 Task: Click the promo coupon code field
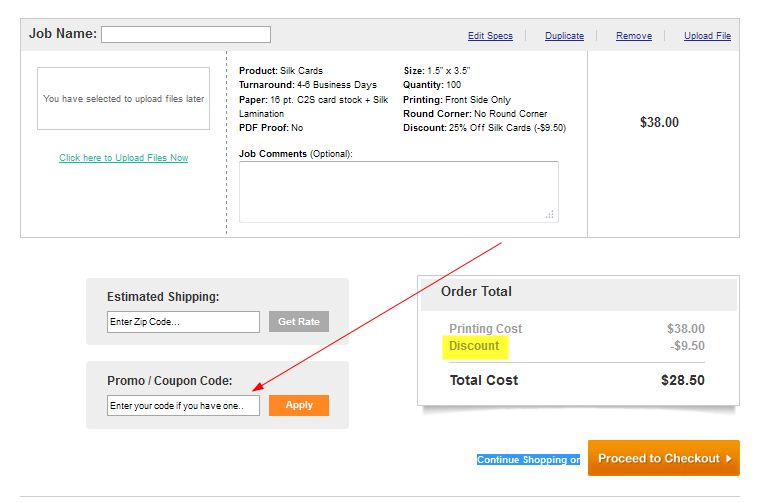pyautogui.click(x=183, y=405)
